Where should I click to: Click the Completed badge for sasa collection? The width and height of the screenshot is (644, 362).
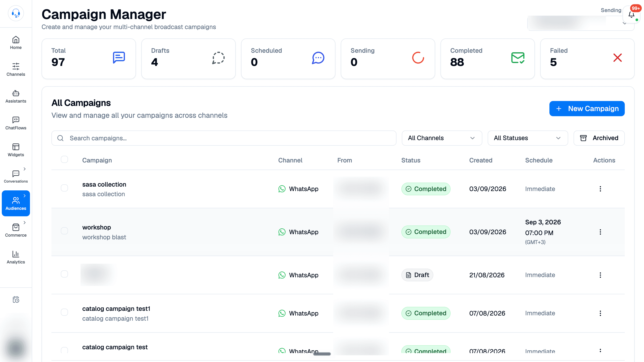point(426,189)
